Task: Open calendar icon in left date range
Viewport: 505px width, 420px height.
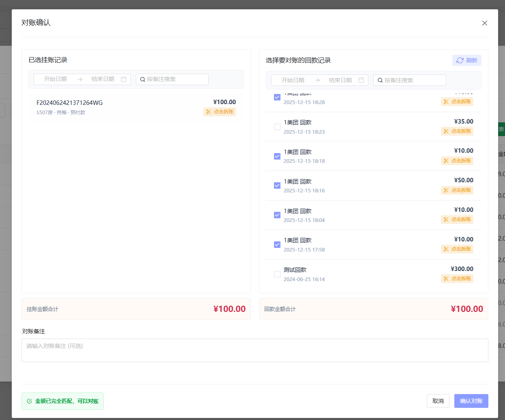Action: (x=124, y=79)
